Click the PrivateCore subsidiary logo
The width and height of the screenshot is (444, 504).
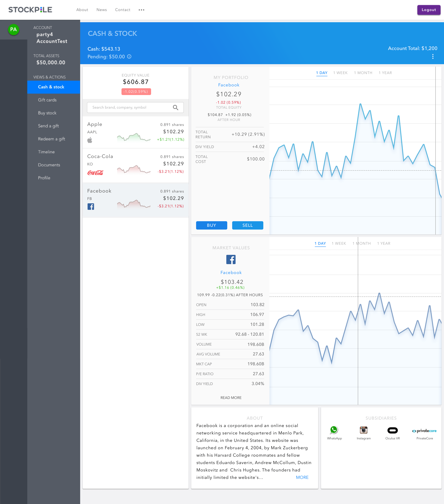click(x=424, y=430)
